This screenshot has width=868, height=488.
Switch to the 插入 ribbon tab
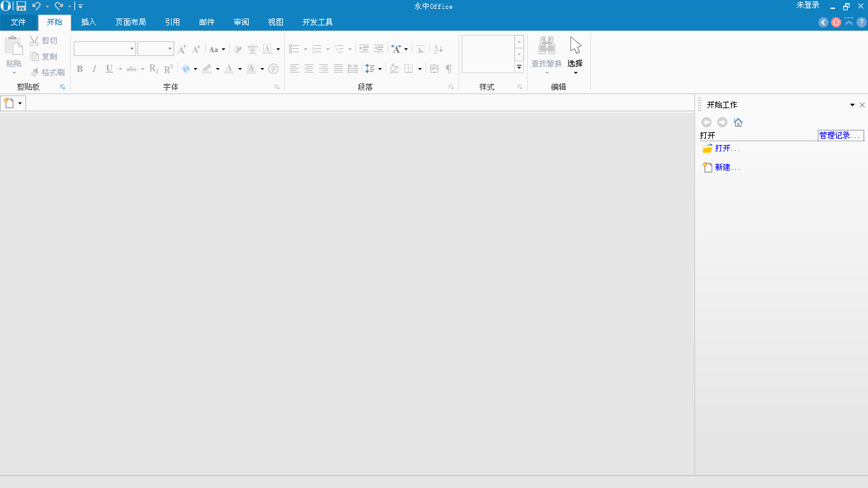coord(88,22)
